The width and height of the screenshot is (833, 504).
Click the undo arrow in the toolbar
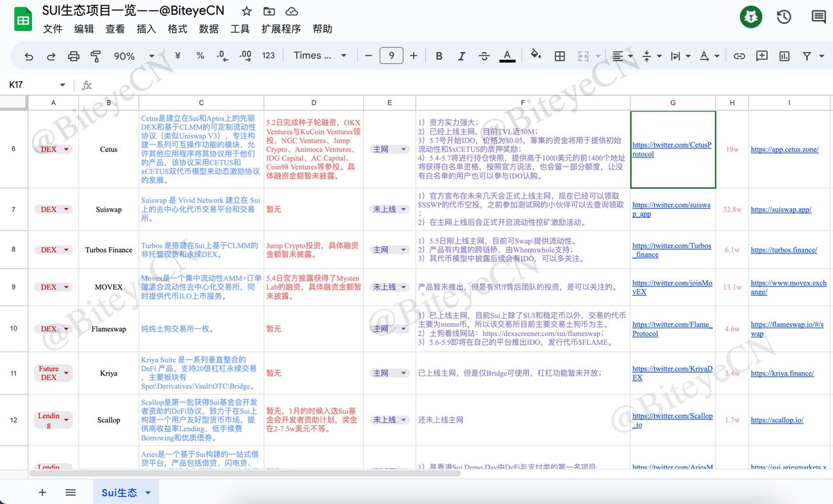click(x=28, y=56)
